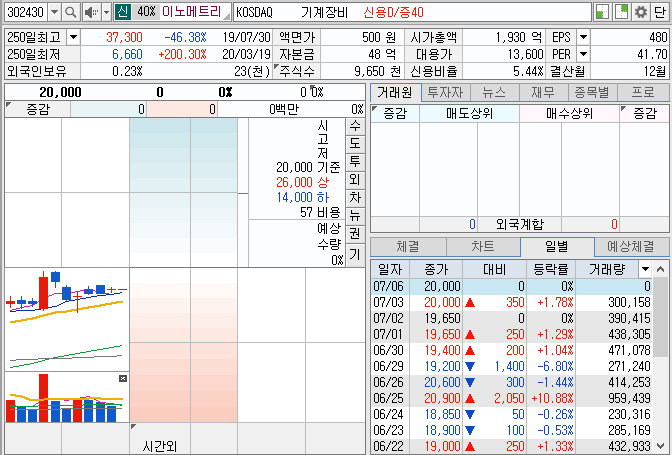Image resolution: width=672 pixels, height=455 pixels.
Task: Click the speaker sound icon
Action: (91, 12)
